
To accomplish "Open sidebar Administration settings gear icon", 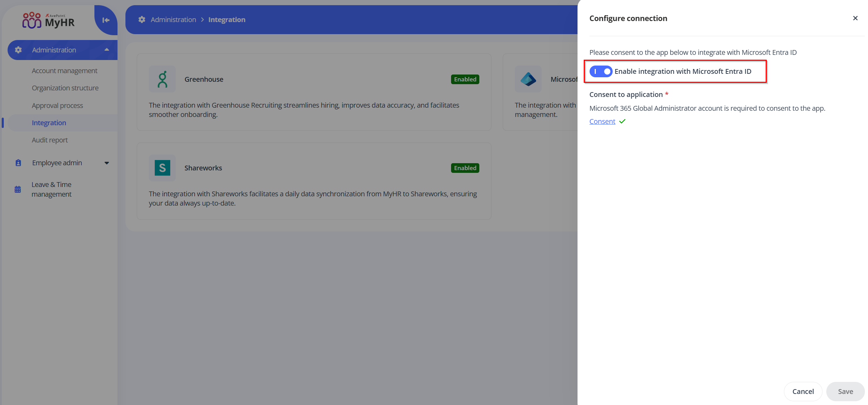I will click(x=18, y=50).
